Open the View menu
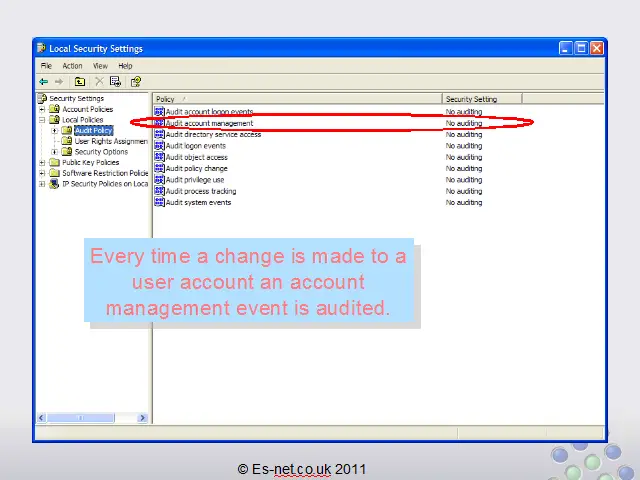The height and width of the screenshot is (480, 640). pos(100,66)
